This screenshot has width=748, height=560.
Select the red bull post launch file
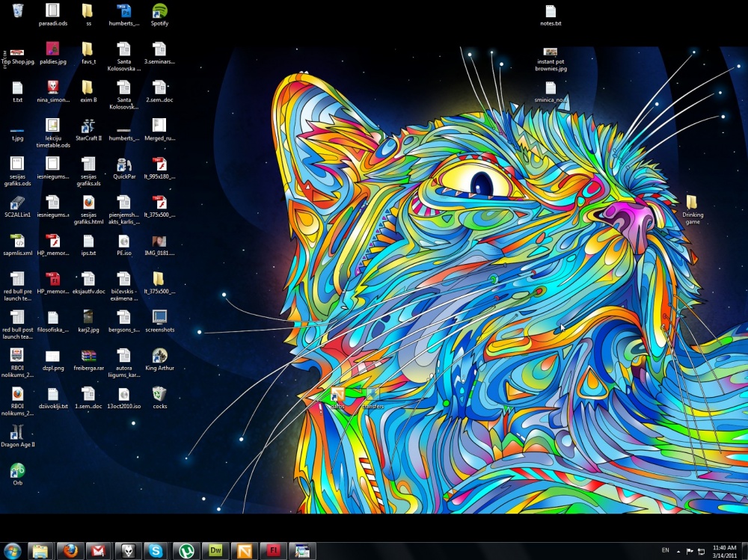pyautogui.click(x=17, y=317)
